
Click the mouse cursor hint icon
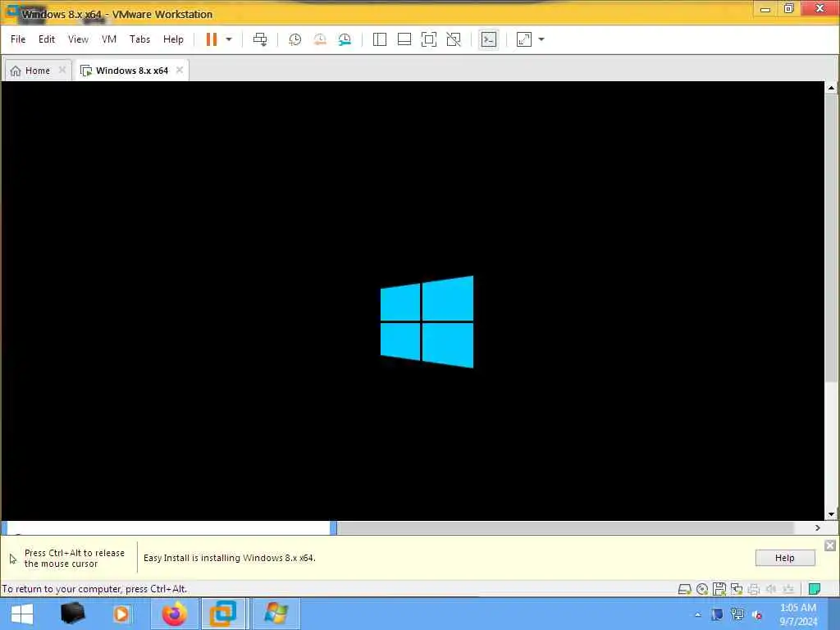point(13,559)
